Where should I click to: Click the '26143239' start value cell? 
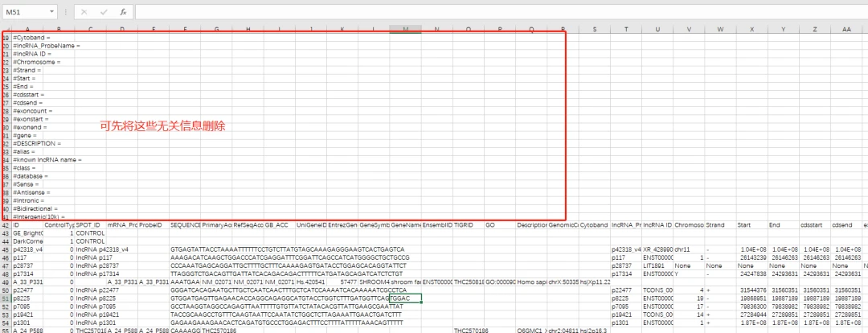click(752, 257)
